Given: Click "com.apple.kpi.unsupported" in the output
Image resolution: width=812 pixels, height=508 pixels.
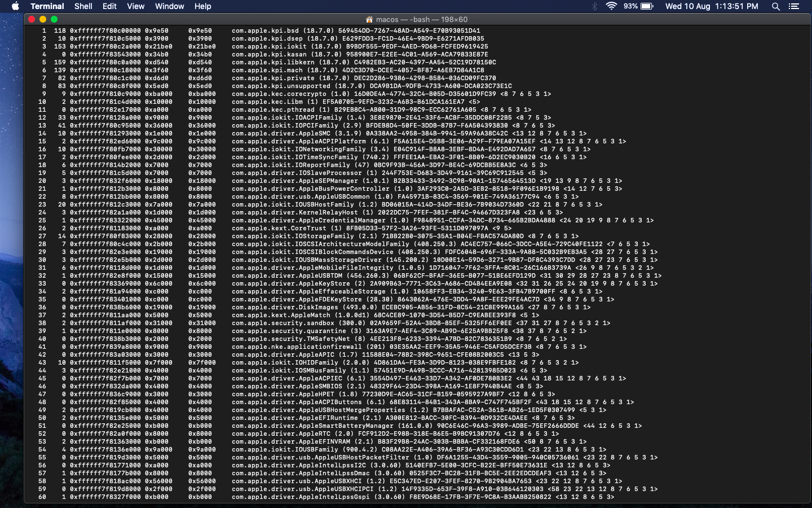Looking at the screenshot, I should (281, 86).
